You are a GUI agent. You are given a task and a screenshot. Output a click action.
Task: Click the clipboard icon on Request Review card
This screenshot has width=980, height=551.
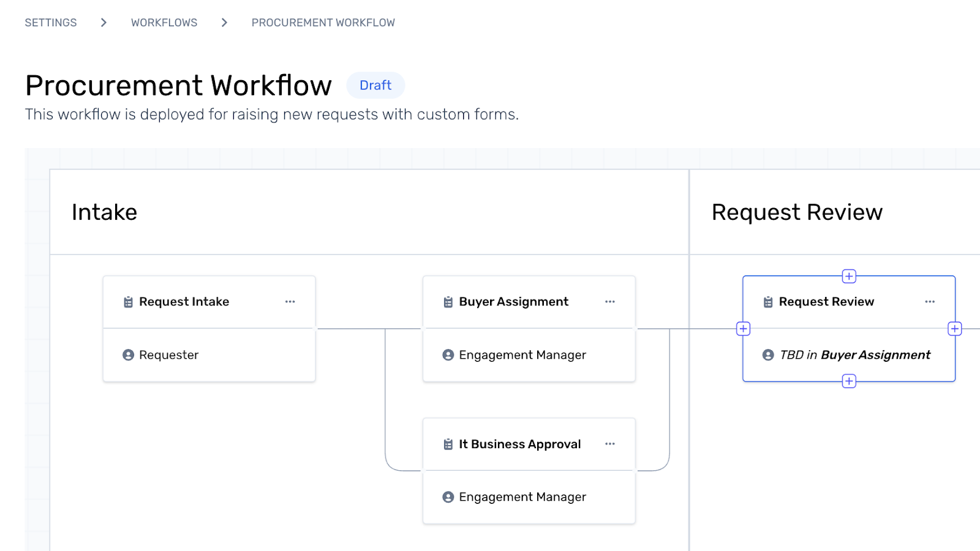pos(768,302)
